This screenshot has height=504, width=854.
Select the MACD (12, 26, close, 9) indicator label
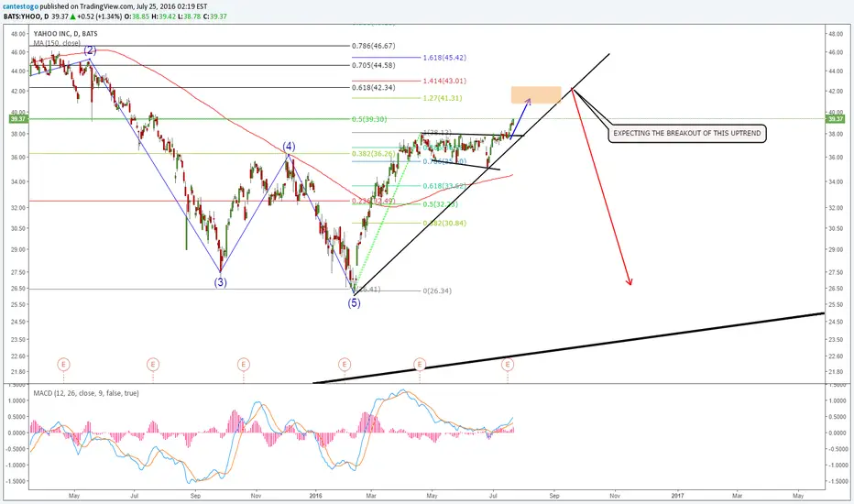tap(86, 393)
